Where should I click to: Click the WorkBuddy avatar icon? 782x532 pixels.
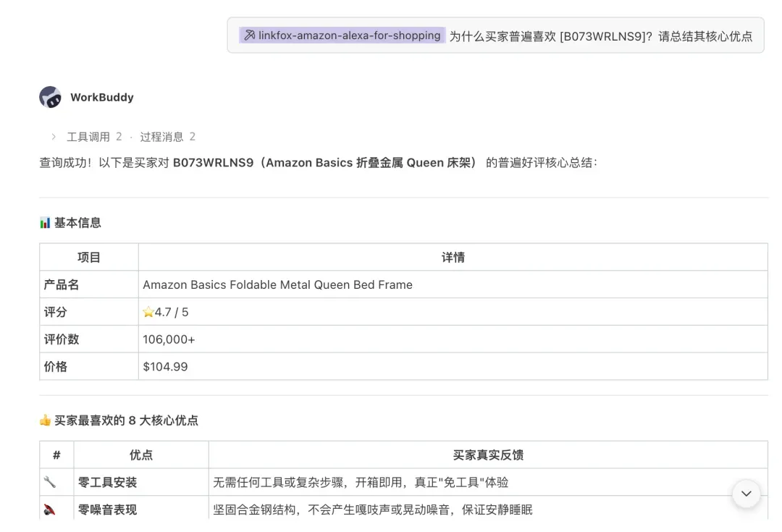51,97
